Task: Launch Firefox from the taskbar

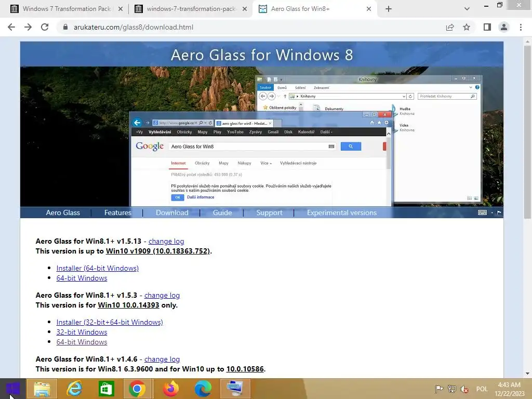Action: [171, 389]
